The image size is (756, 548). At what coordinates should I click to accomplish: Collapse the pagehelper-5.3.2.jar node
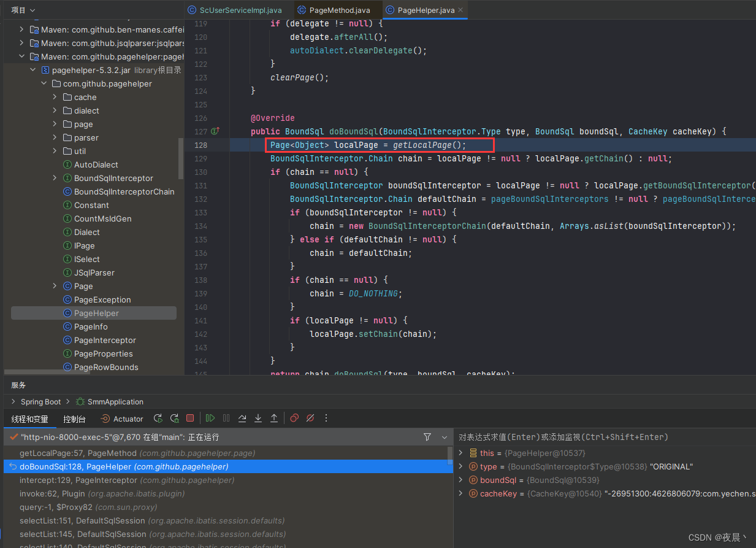[32, 70]
